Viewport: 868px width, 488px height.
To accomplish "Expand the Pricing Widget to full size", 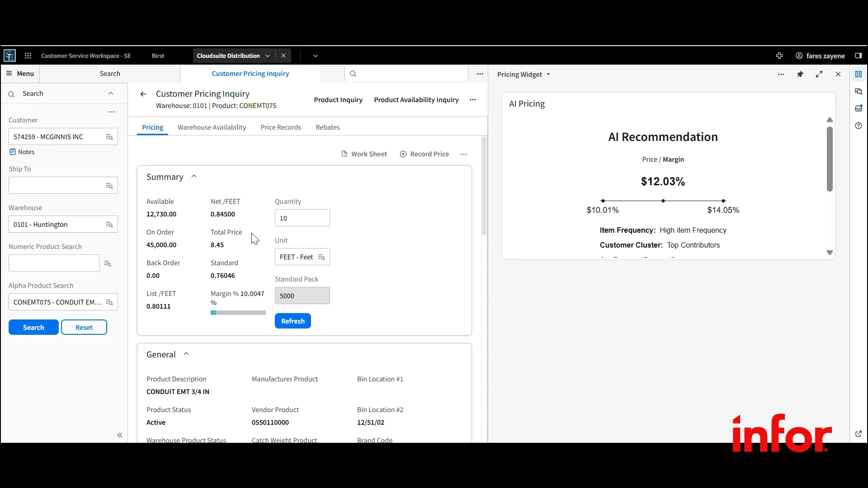I will [819, 74].
